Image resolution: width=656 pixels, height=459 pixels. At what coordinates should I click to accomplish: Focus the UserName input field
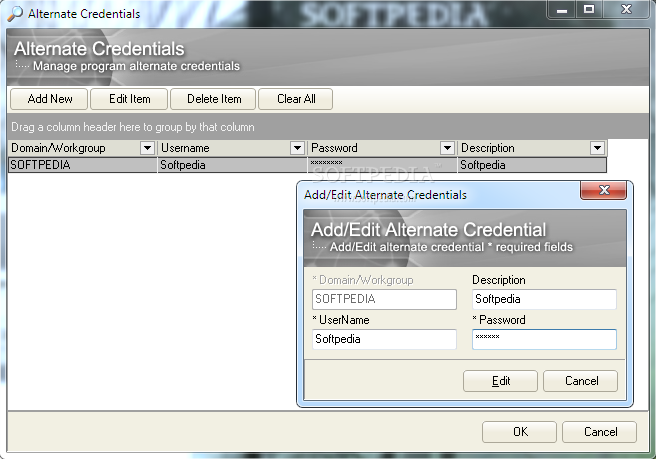click(384, 339)
